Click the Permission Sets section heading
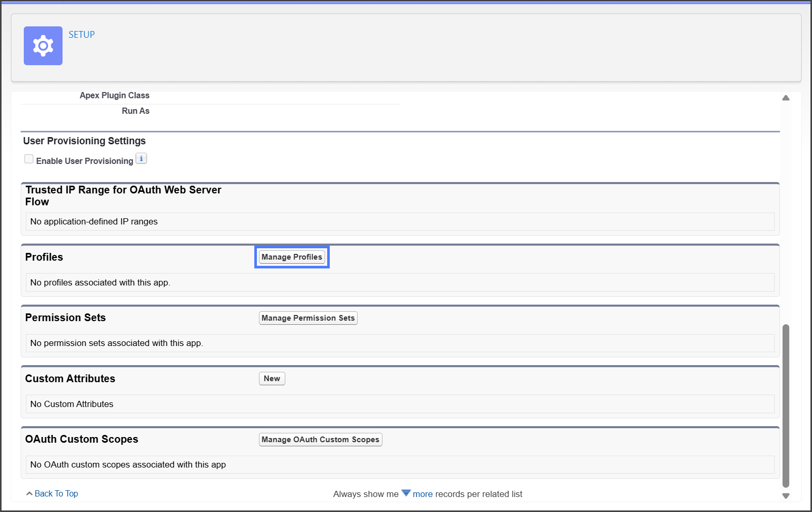The width and height of the screenshot is (812, 512). 65,318
